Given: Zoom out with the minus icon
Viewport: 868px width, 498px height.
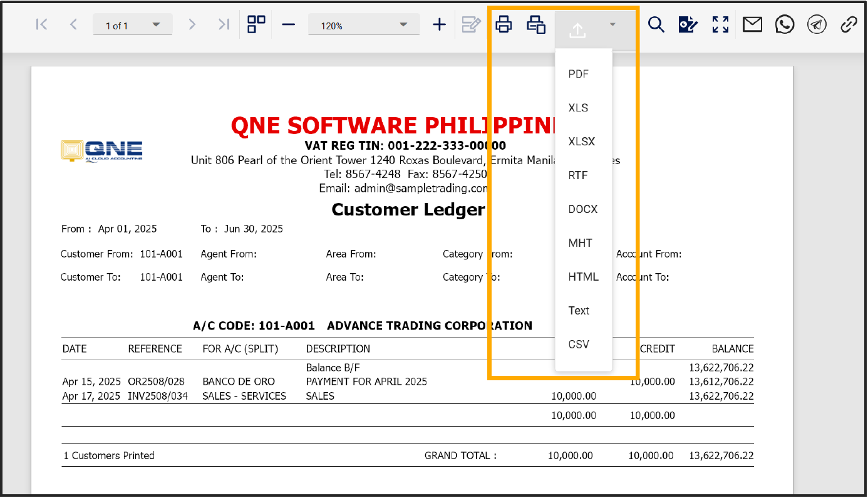Looking at the screenshot, I should 288,24.
